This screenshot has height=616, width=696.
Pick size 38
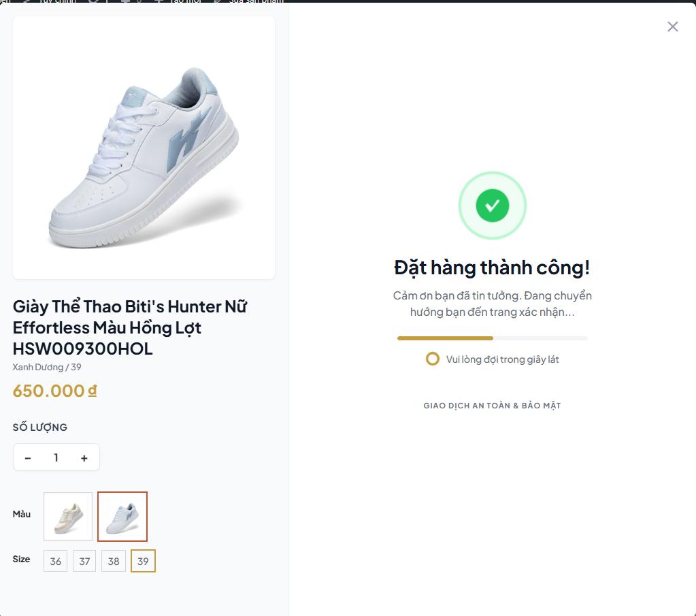pyautogui.click(x=114, y=562)
